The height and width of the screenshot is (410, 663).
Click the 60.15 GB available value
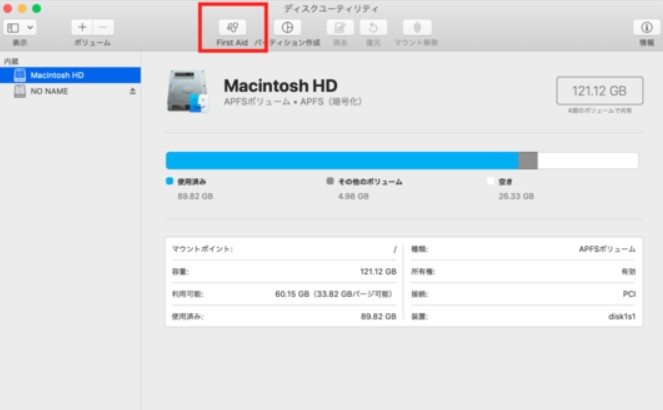pos(334,294)
